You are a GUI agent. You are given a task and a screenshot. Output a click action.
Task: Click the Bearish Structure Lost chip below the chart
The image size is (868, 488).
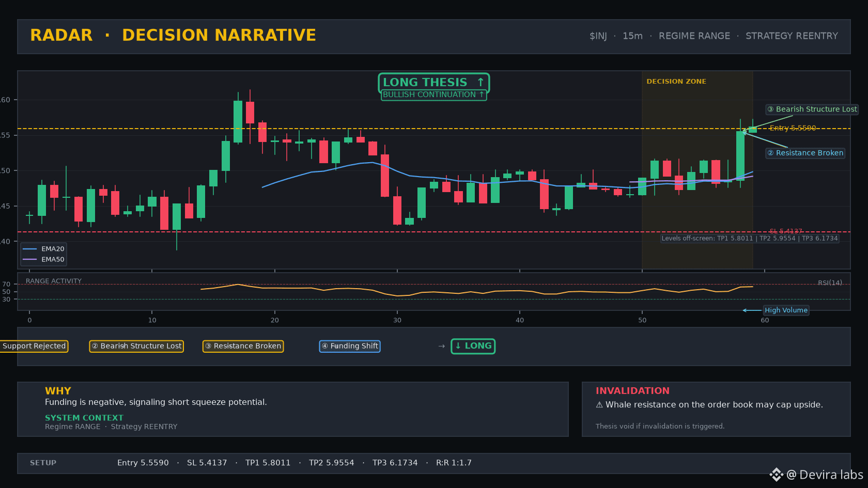(136, 346)
